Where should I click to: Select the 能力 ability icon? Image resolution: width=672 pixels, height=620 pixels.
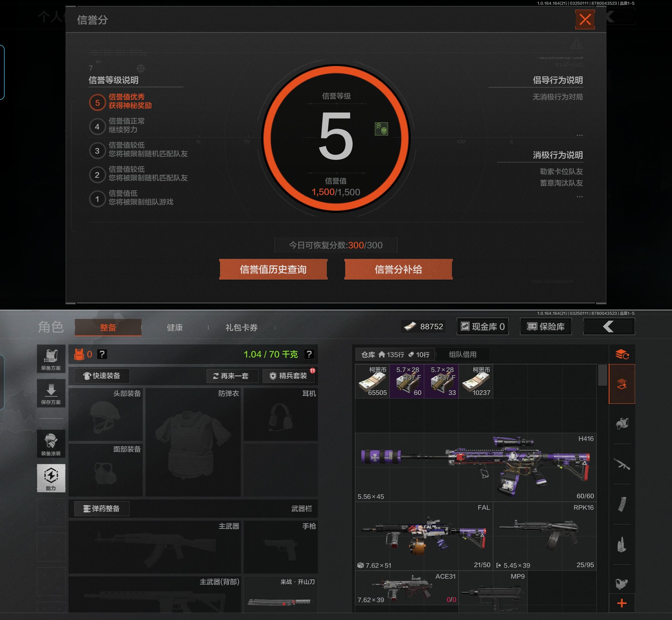coord(51,478)
